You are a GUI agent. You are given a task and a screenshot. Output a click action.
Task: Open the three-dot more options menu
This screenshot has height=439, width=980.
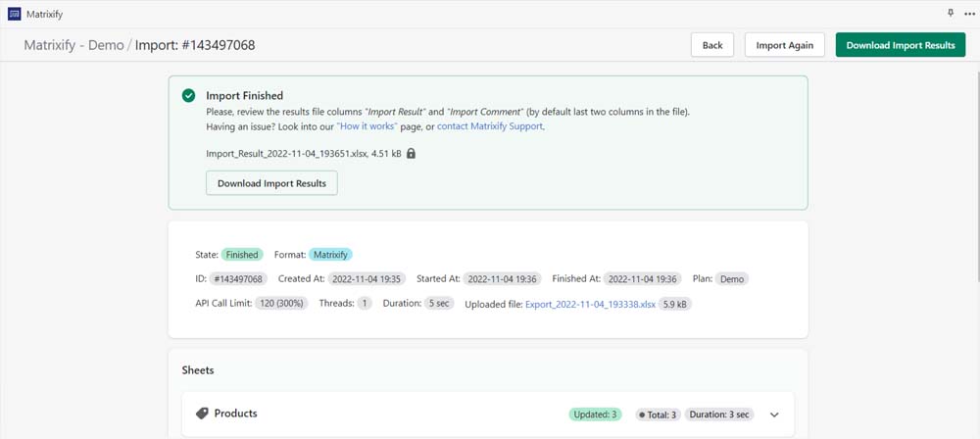click(969, 13)
